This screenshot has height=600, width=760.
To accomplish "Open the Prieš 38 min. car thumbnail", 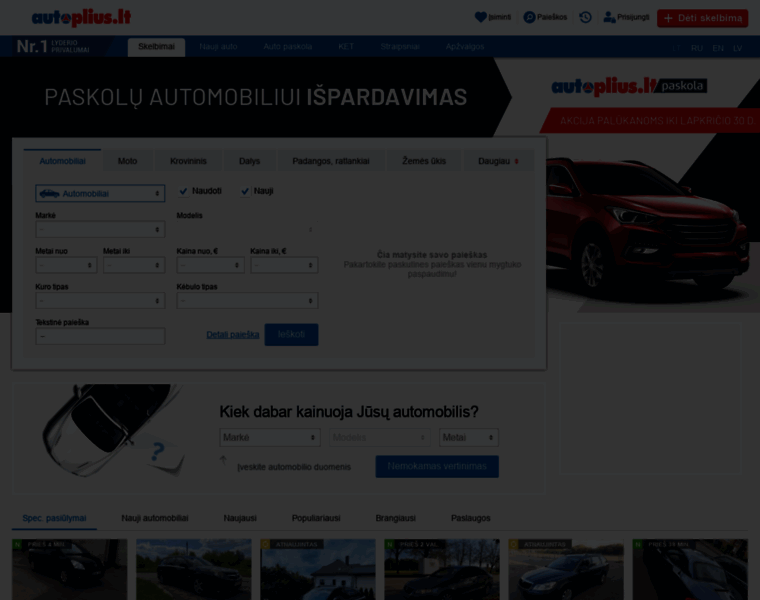I will coord(690,569).
